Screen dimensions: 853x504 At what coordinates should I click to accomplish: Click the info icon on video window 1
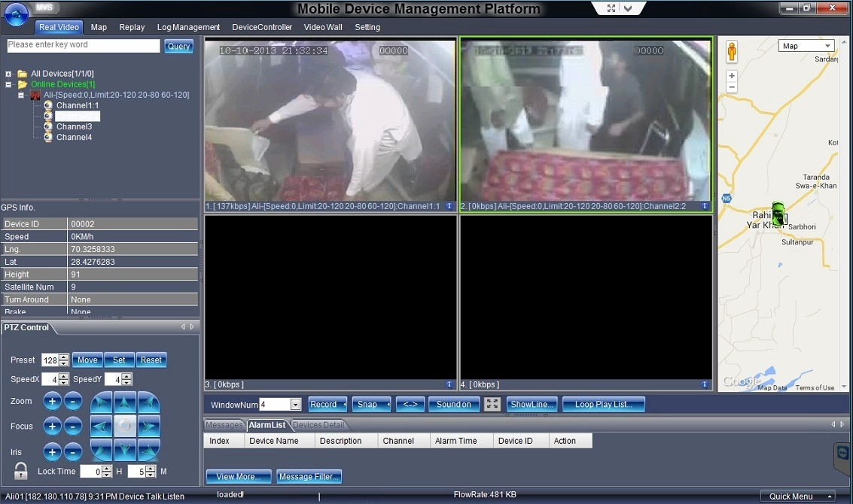(x=449, y=206)
